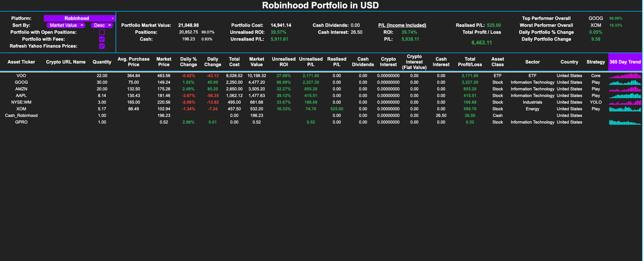Click the Strategy column header
644x261 pixels.
pyautogui.click(x=596, y=62)
